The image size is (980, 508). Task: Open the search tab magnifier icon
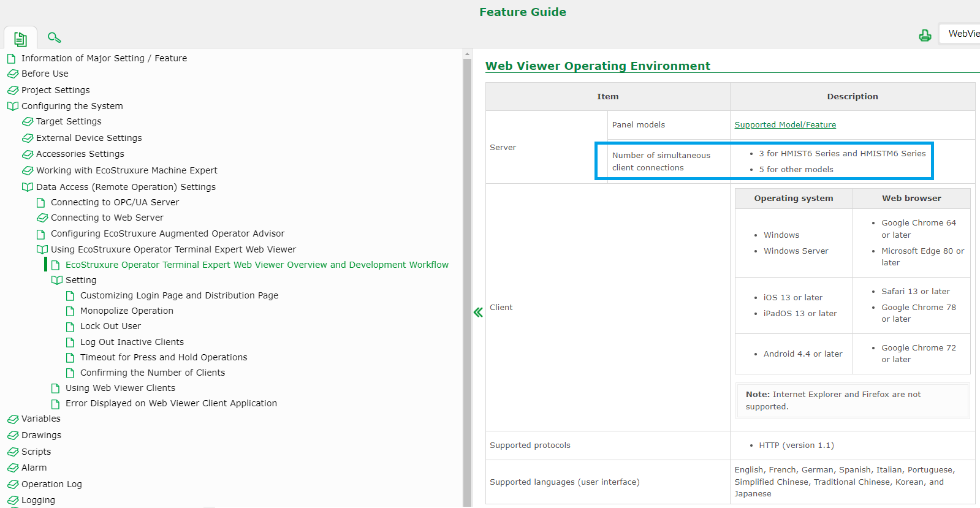tap(54, 37)
